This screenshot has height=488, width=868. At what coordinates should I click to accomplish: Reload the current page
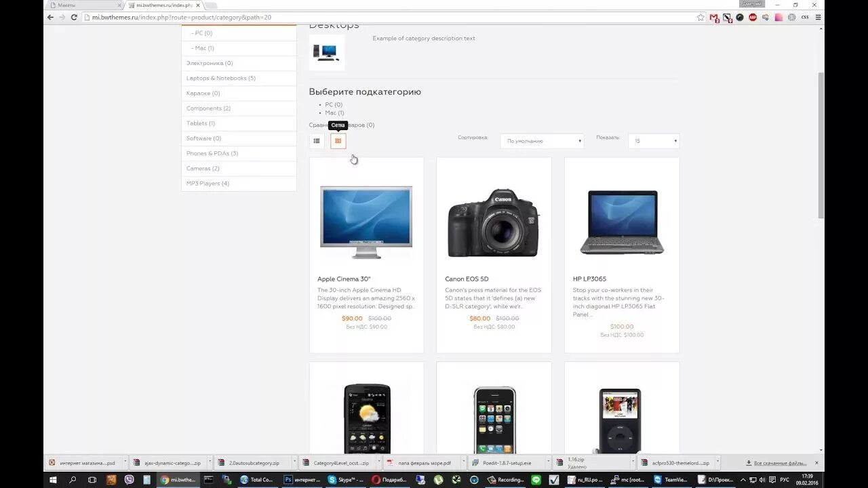[75, 18]
